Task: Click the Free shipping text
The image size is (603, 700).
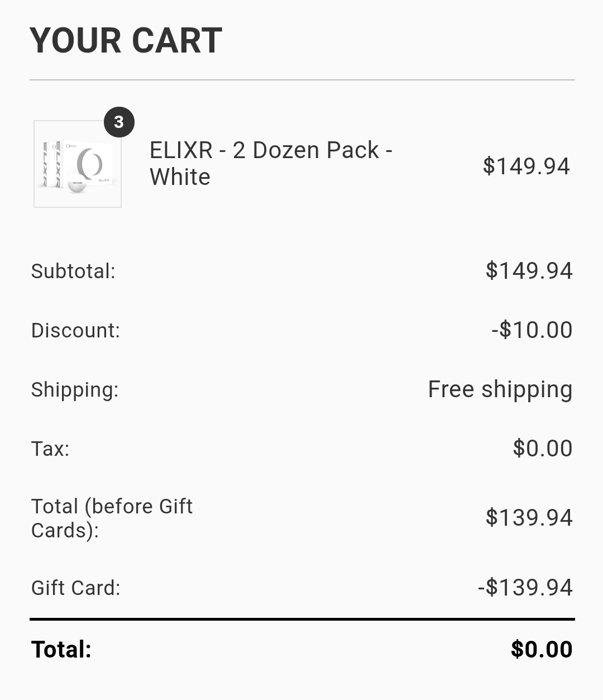Action: coord(500,389)
